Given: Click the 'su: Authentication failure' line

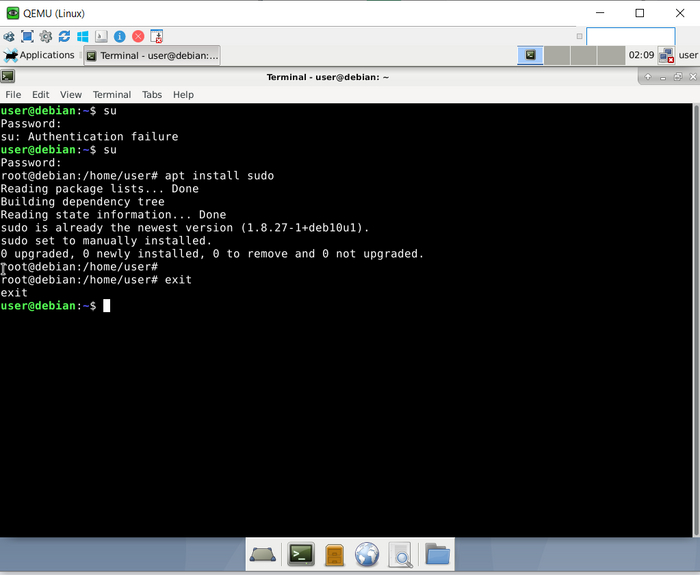Looking at the screenshot, I should tap(89, 137).
